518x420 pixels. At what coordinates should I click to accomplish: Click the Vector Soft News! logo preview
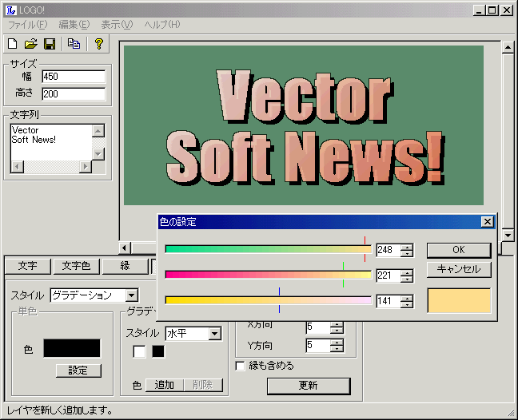point(304,125)
